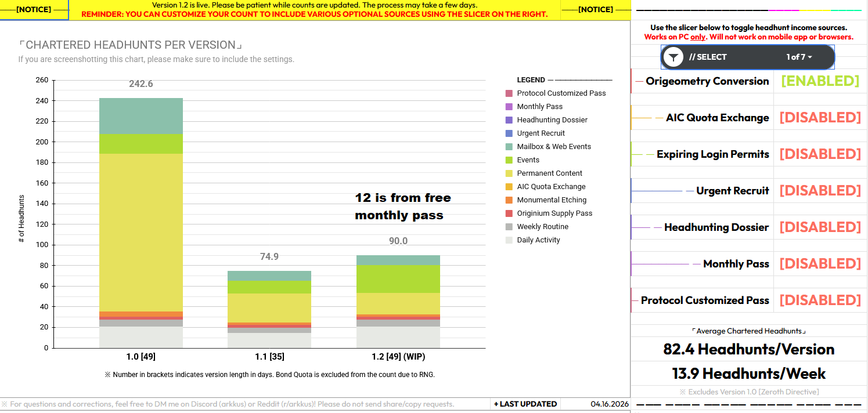
Task: Click the LEGEND heading in the chart
Action: tap(531, 80)
